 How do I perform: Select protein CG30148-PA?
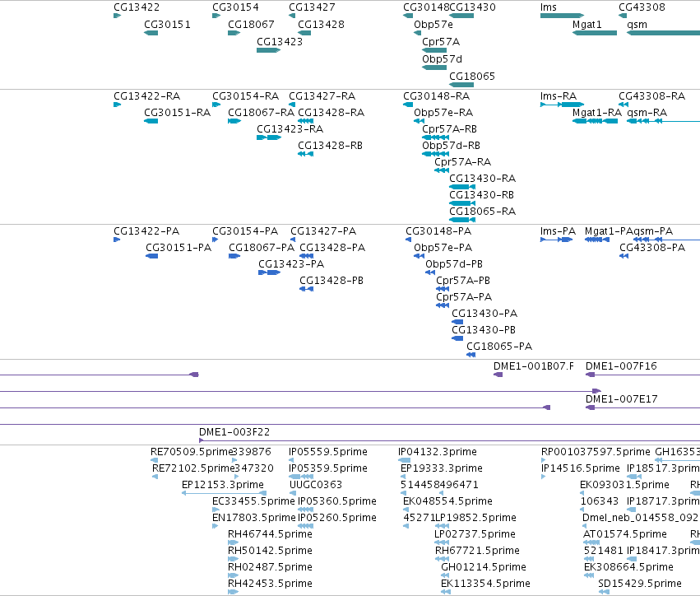pos(409,240)
